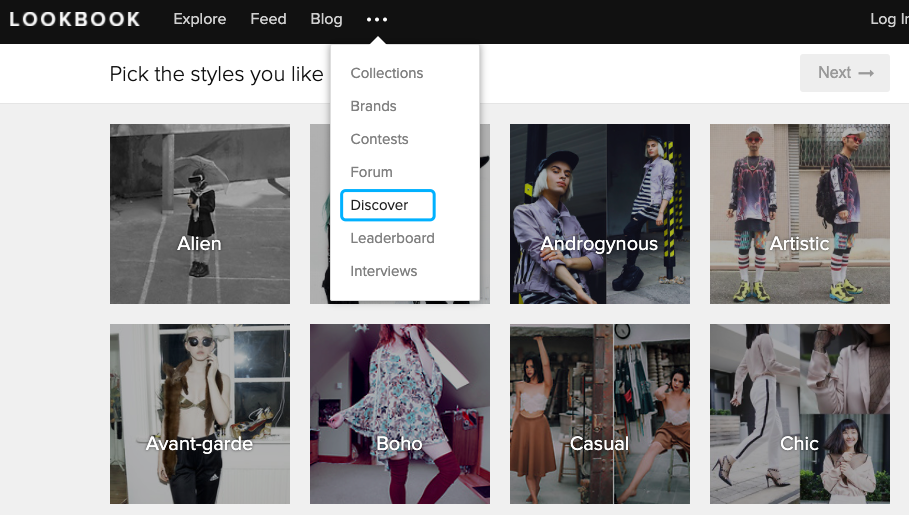Click the Next arrow button
Image resolution: width=909 pixels, height=515 pixels.
tap(845, 73)
